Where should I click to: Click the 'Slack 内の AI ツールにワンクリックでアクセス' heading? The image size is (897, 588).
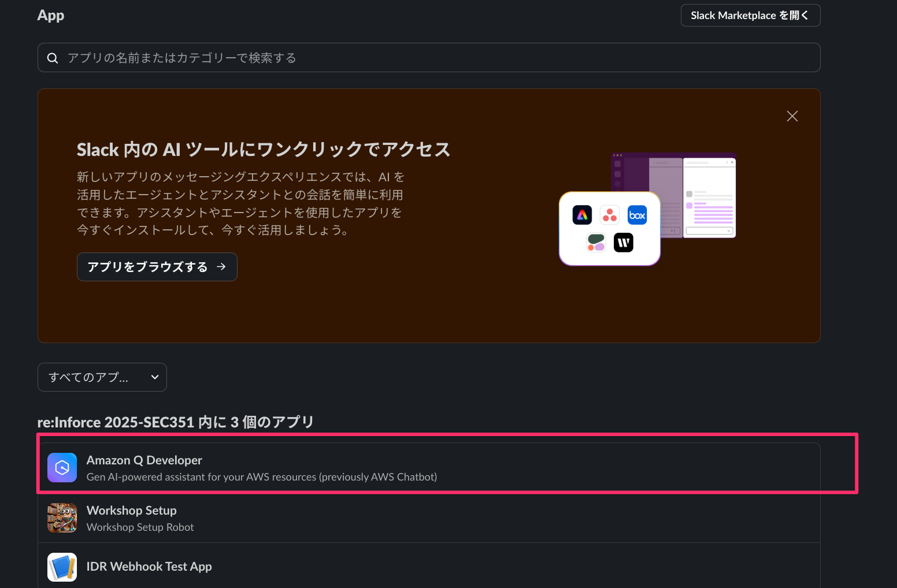tap(264, 150)
